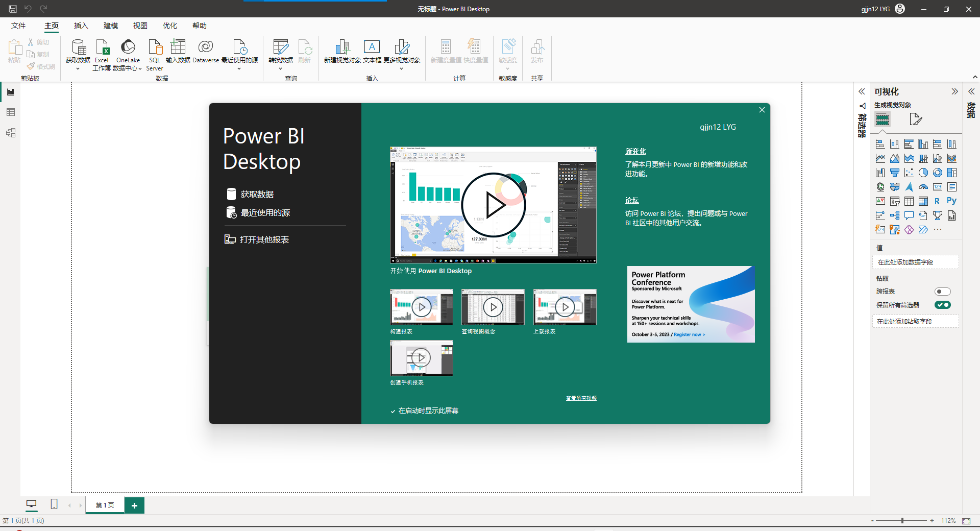Viewport: 980px width, 531px height.
Task: Play the 构建报表 video thumbnail
Action: coord(422,307)
